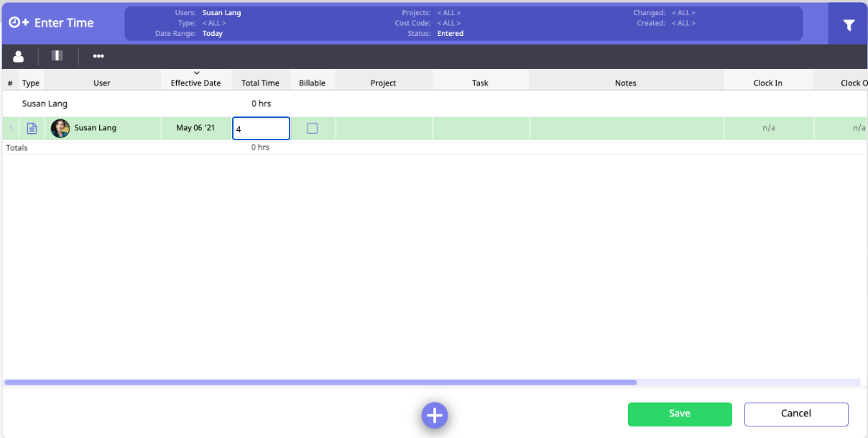Viewport: 868px width, 438px height.
Task: Click the Total Time column header
Action: point(260,83)
